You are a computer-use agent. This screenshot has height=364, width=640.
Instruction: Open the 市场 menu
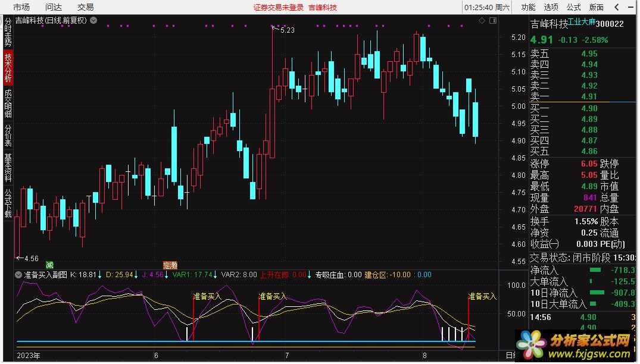21,7
